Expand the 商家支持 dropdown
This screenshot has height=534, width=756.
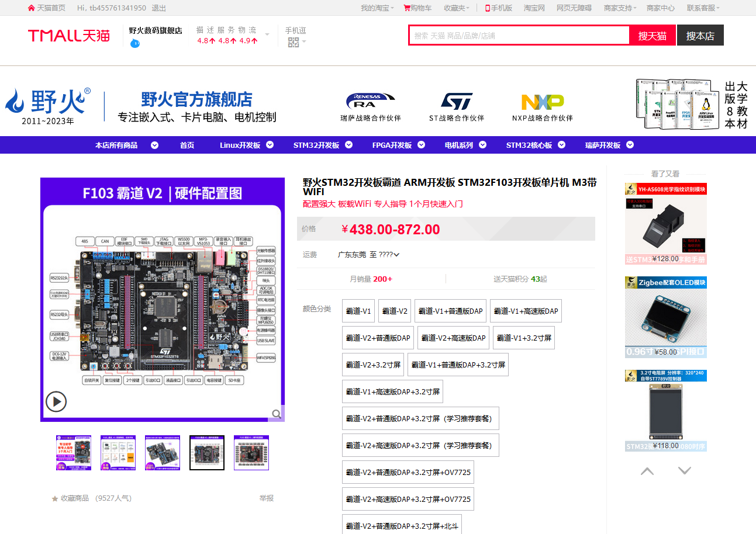click(x=636, y=8)
